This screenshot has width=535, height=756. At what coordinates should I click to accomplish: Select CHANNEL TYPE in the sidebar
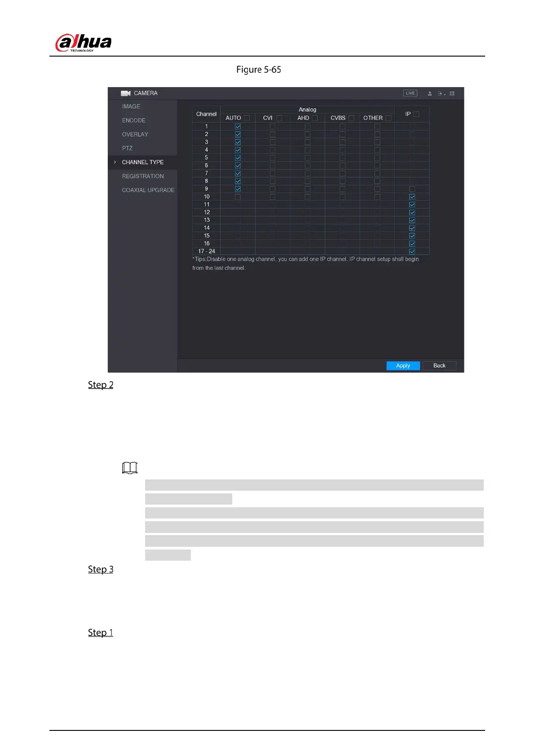[143, 162]
